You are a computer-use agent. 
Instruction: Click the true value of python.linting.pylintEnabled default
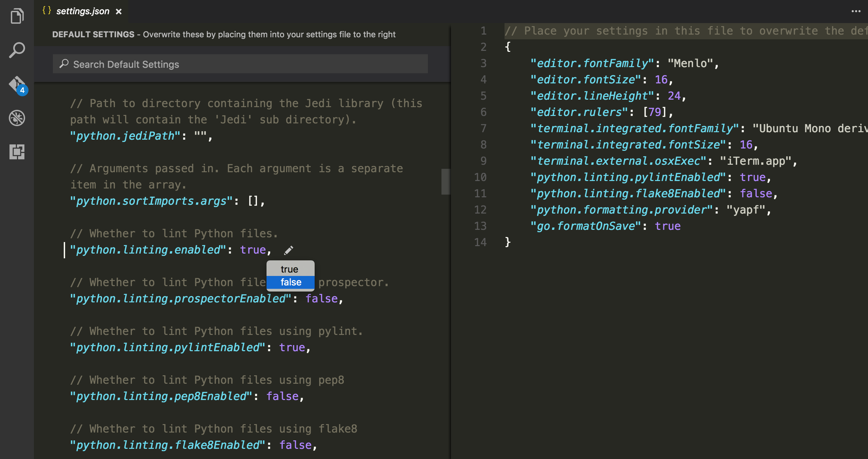coord(292,347)
